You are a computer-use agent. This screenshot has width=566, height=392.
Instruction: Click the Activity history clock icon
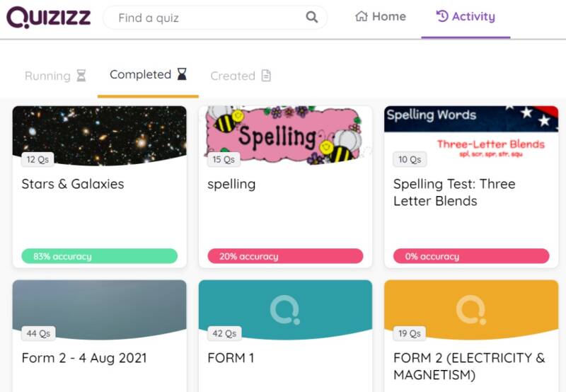[442, 16]
